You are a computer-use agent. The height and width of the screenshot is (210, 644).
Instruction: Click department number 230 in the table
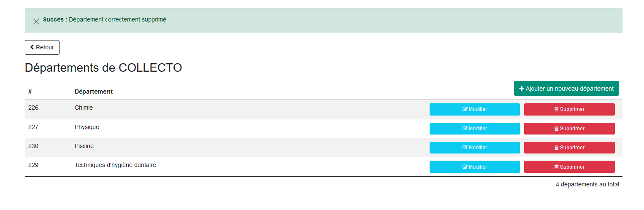pos(33,146)
